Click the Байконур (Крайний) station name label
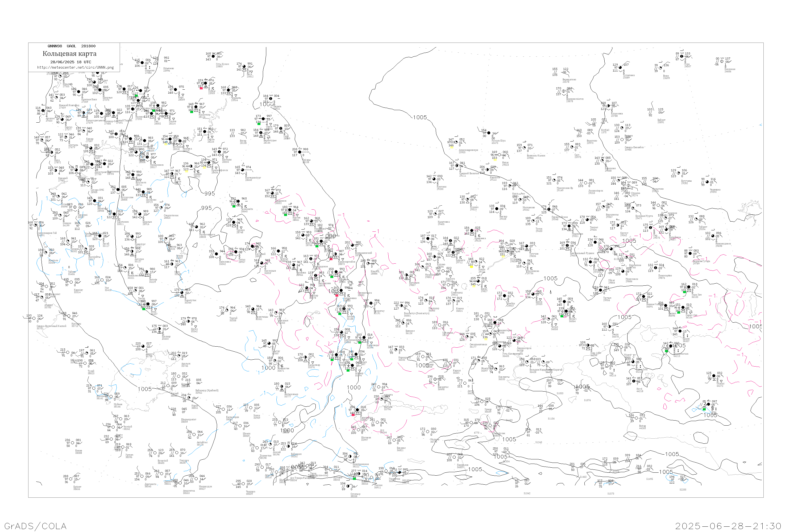Image resolution: width=798 pixels, height=532 pixels. (207, 390)
